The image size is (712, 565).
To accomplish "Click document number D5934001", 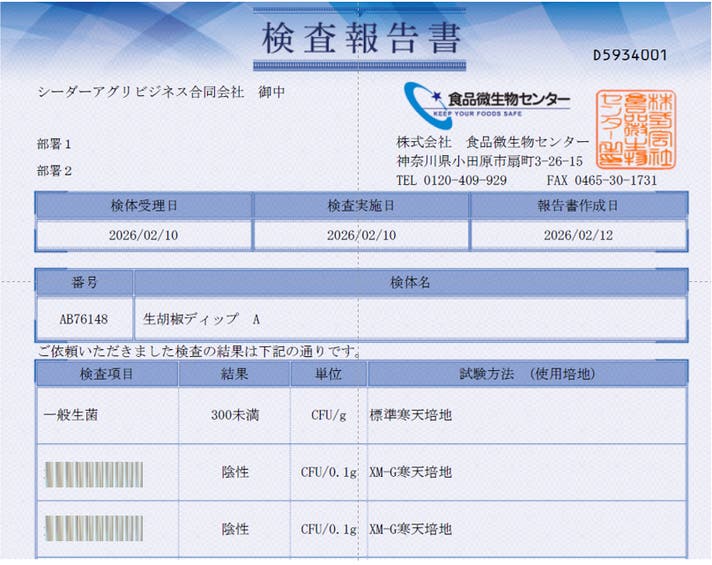I will (629, 55).
